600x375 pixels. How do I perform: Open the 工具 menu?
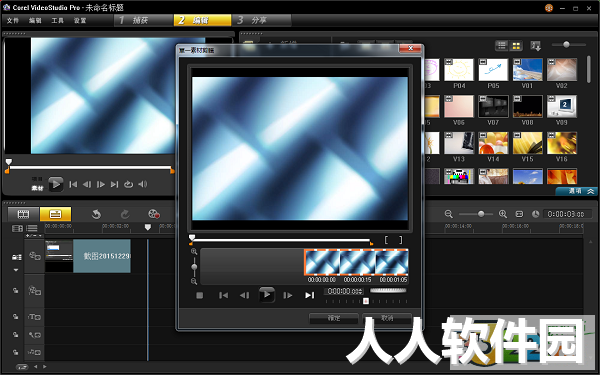click(57, 21)
